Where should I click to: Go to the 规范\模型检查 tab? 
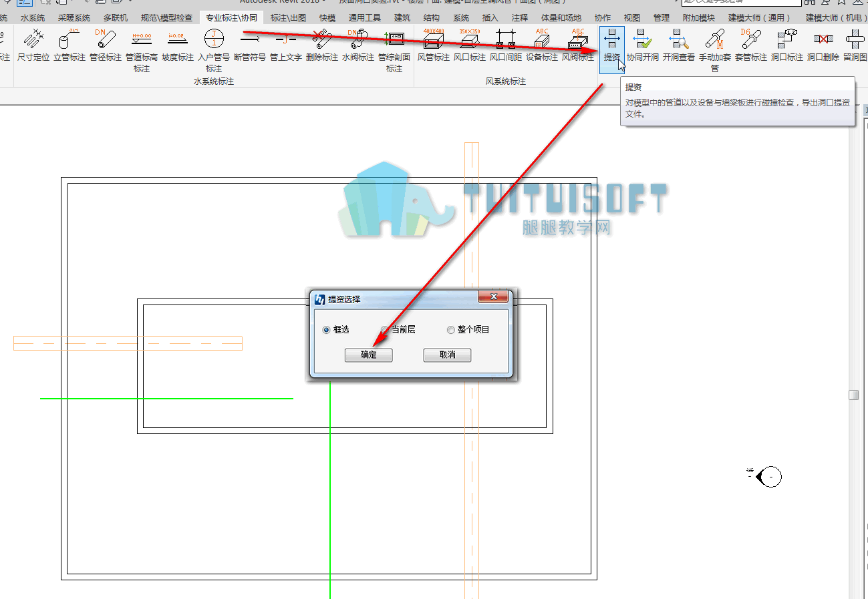click(x=167, y=18)
